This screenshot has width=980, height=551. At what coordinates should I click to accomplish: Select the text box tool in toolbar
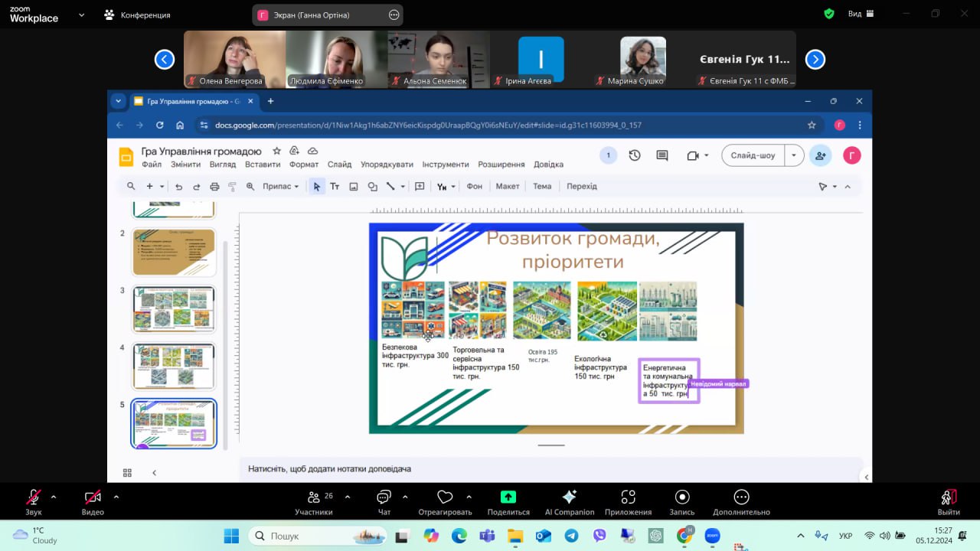coord(335,187)
